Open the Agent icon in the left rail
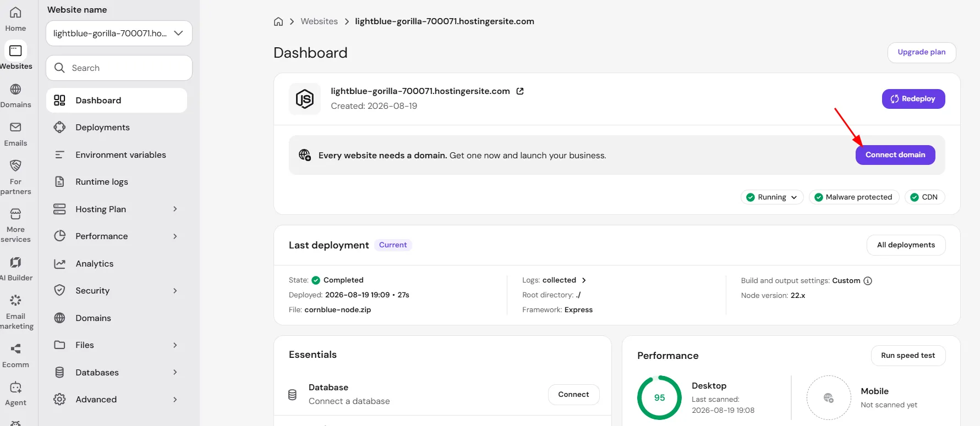Viewport: 980px width, 426px height. pyautogui.click(x=15, y=387)
